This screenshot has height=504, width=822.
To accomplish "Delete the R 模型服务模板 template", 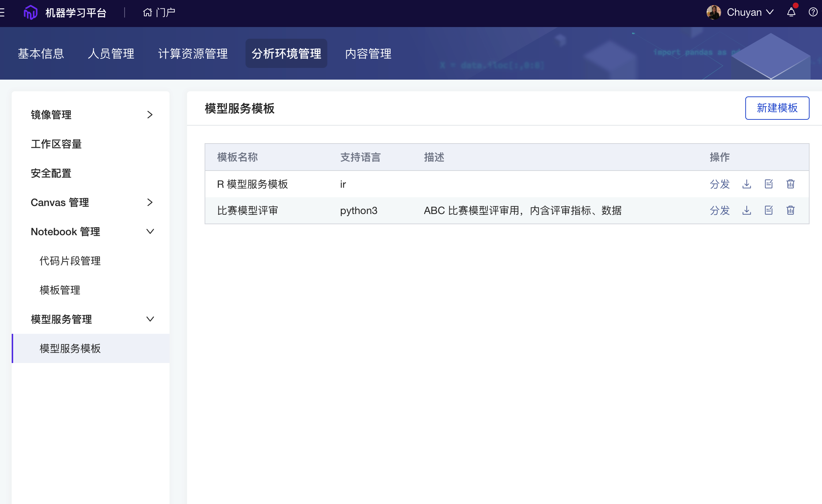I will tap(791, 184).
